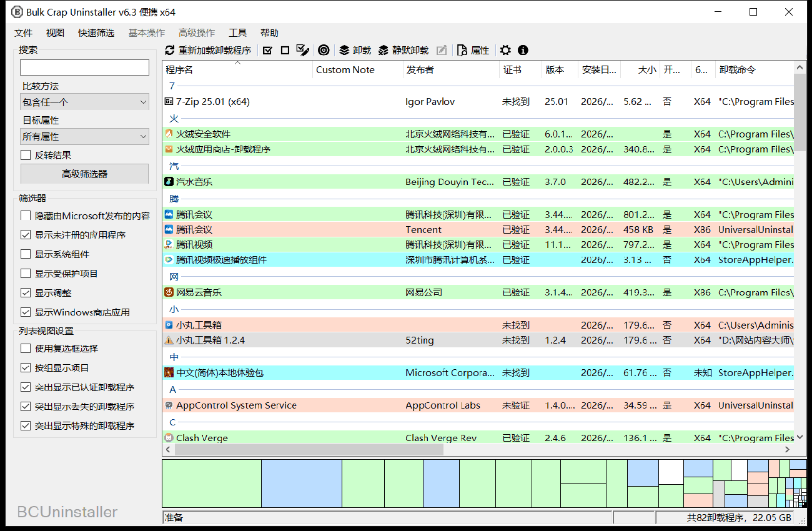812x531 pixels.
Task: Open settings with the gear icon
Action: [506, 51]
